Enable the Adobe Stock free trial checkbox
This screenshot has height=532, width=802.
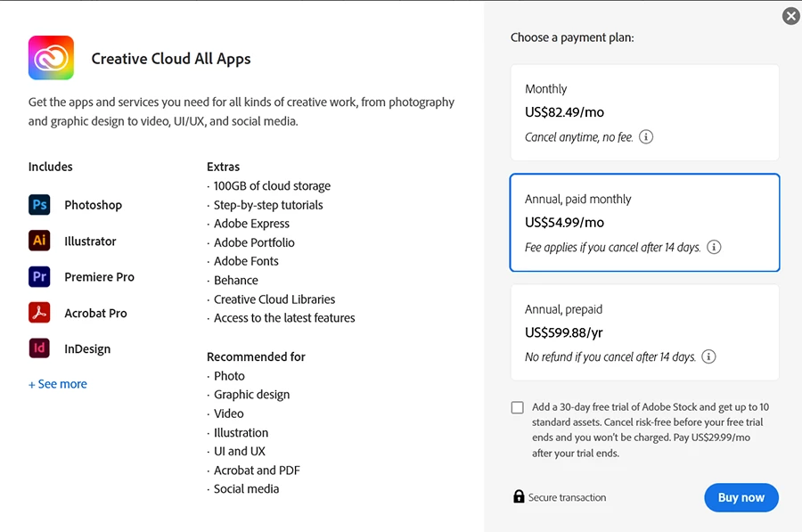518,407
